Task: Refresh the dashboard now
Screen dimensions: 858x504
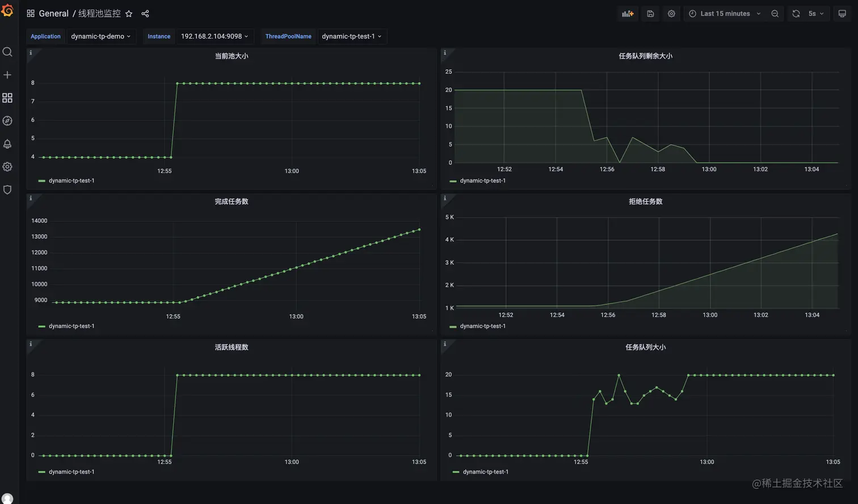Action: click(796, 14)
